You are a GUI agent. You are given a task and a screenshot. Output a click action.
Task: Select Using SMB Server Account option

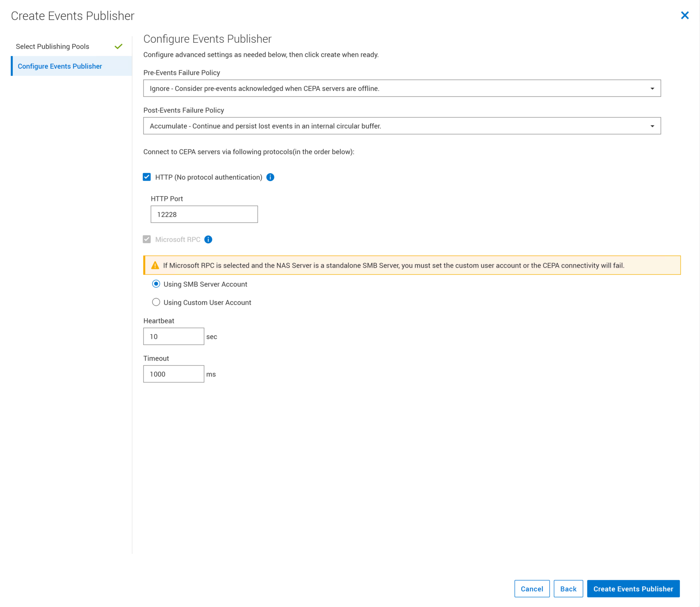(x=156, y=284)
